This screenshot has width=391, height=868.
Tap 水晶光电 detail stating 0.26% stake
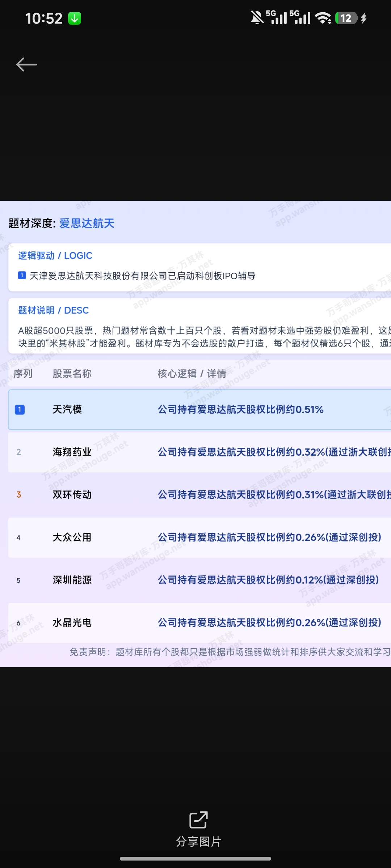(x=270, y=622)
